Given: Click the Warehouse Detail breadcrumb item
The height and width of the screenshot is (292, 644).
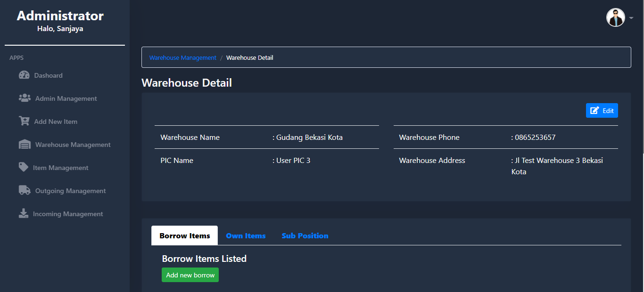Looking at the screenshot, I should 249,57.
